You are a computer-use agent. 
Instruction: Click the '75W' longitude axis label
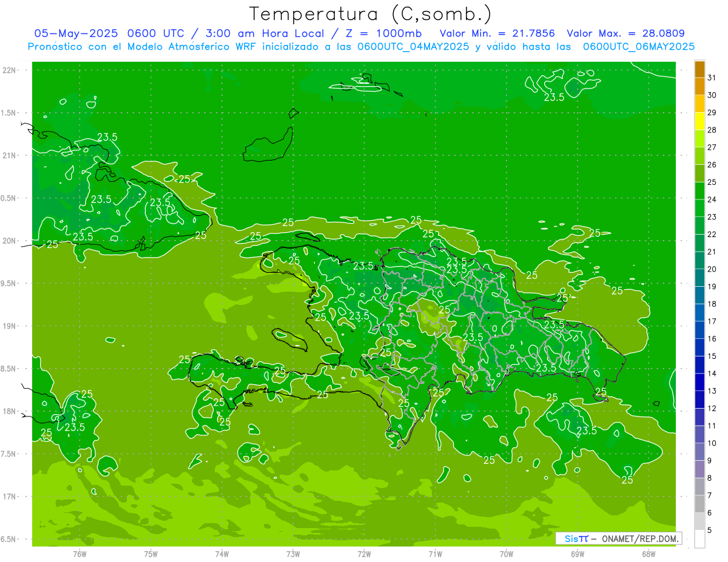click(x=151, y=554)
